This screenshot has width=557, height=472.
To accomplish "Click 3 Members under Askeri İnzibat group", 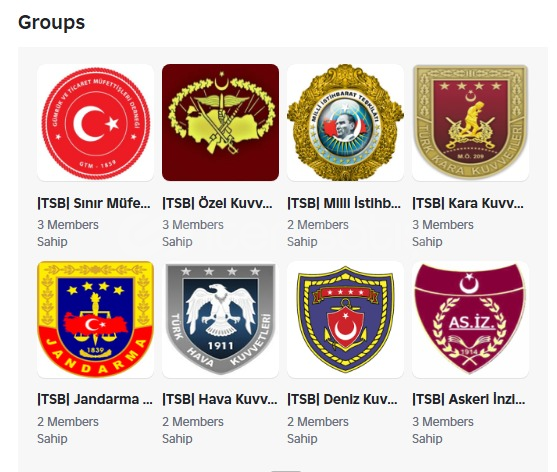I will (443, 422).
